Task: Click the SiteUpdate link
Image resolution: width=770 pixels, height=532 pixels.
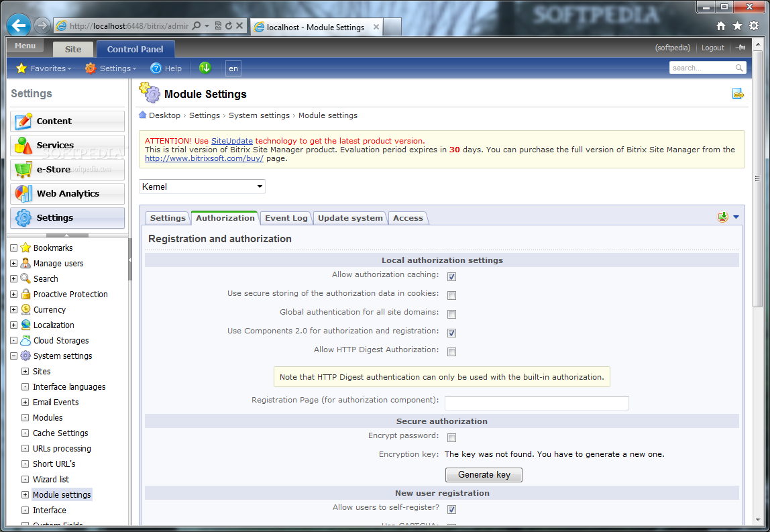Action: pos(232,140)
